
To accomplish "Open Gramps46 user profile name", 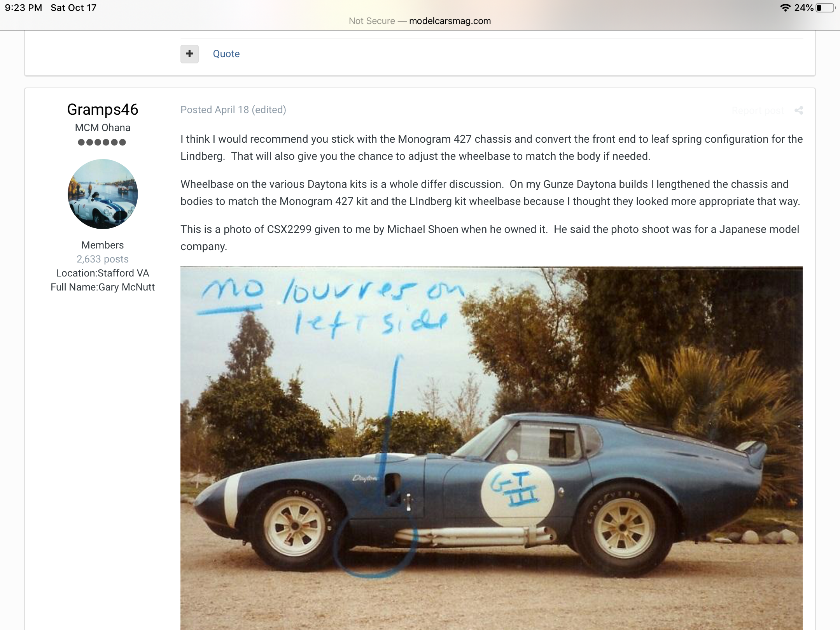I will tap(103, 109).
